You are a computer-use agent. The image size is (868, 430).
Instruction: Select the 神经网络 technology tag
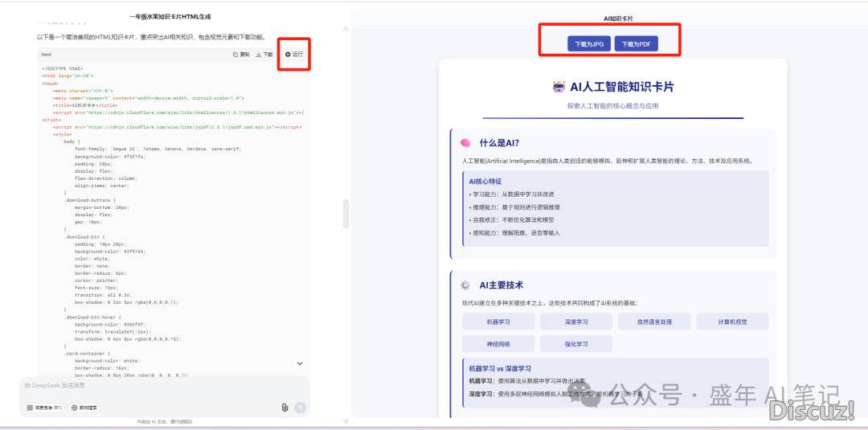click(x=498, y=344)
